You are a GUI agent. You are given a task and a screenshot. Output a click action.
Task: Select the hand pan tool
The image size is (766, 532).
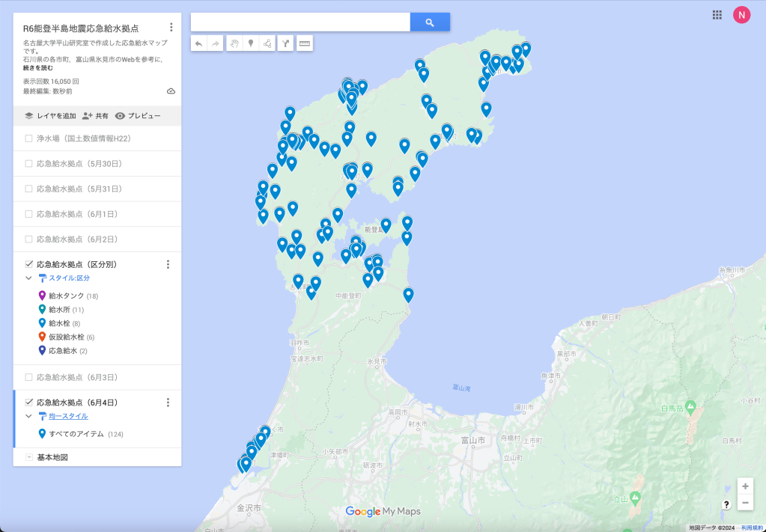(234, 44)
